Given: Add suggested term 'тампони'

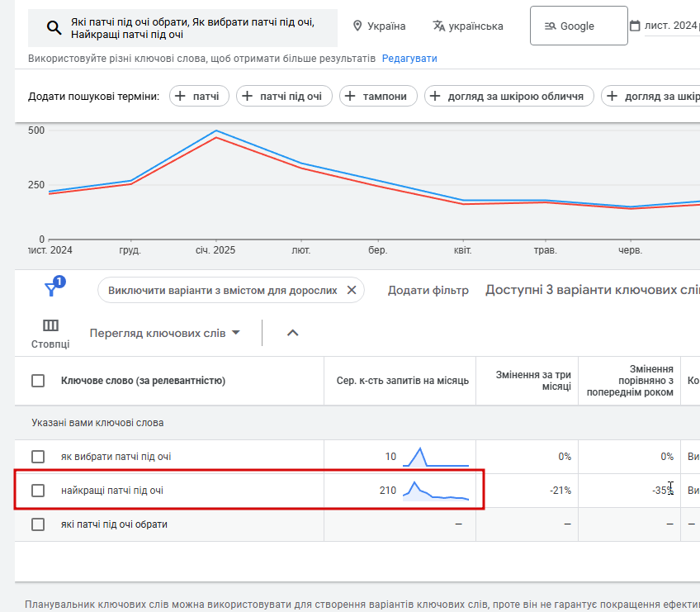Looking at the screenshot, I should pyautogui.click(x=378, y=97).
